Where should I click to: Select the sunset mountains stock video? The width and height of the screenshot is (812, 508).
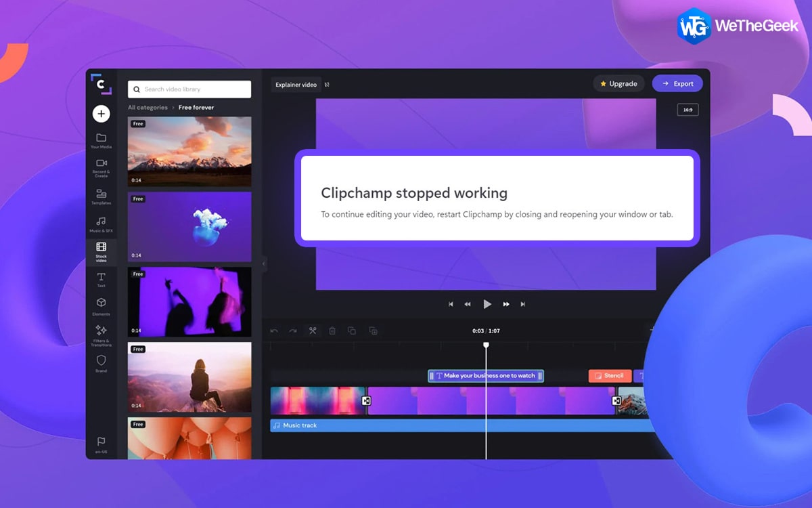189,152
